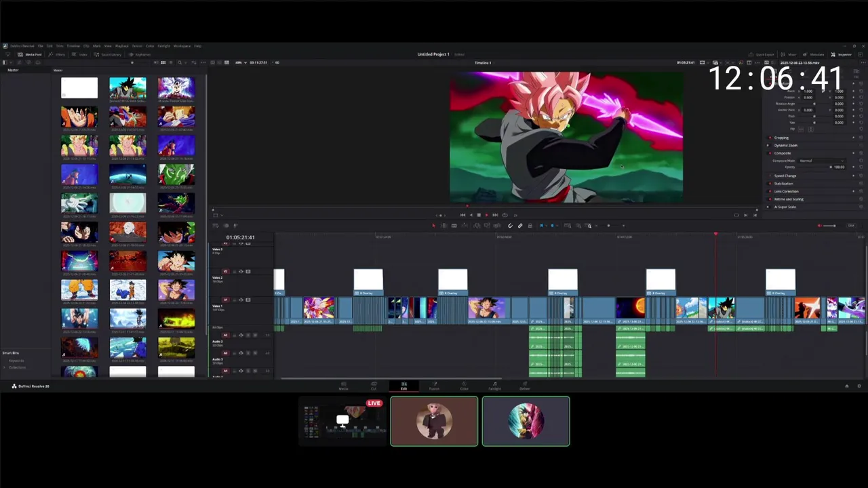Add a flag with the flag icon

coord(541,226)
